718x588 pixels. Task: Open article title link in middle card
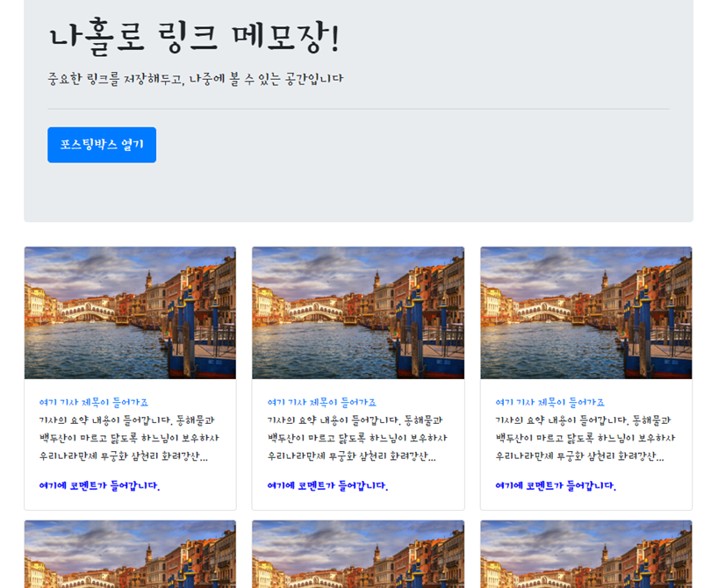coord(322,403)
